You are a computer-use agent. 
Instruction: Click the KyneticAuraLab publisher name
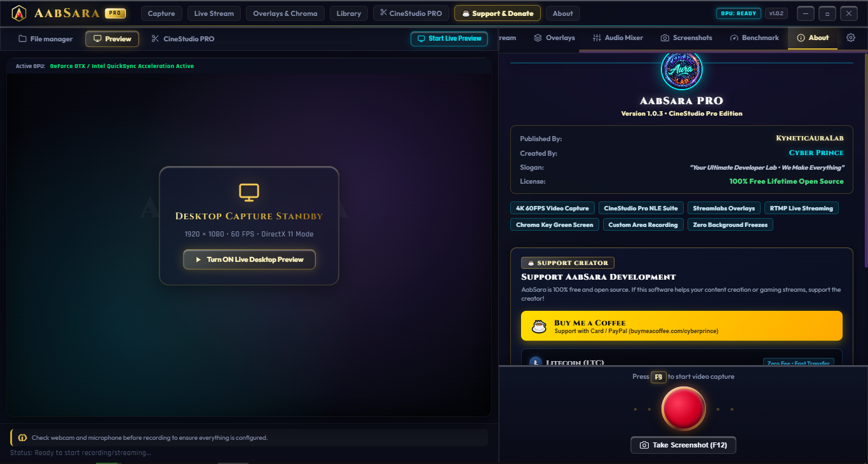pyautogui.click(x=810, y=139)
